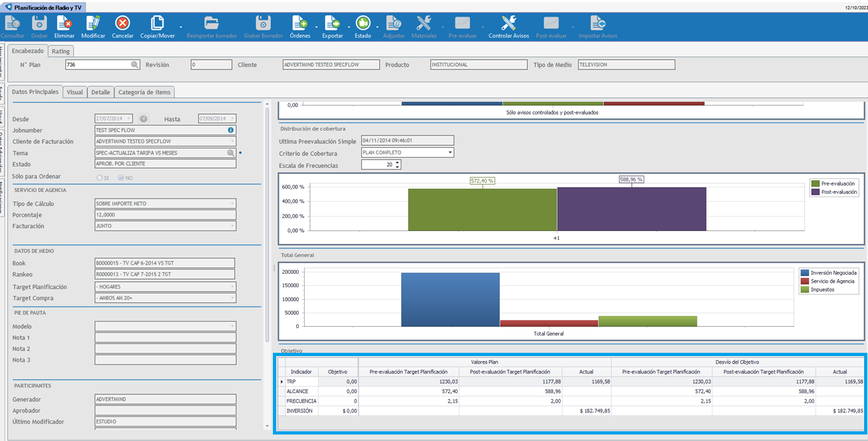This screenshot has width=868, height=441.
Task: Click the Órdenes toolbar icon
Action: click(299, 23)
